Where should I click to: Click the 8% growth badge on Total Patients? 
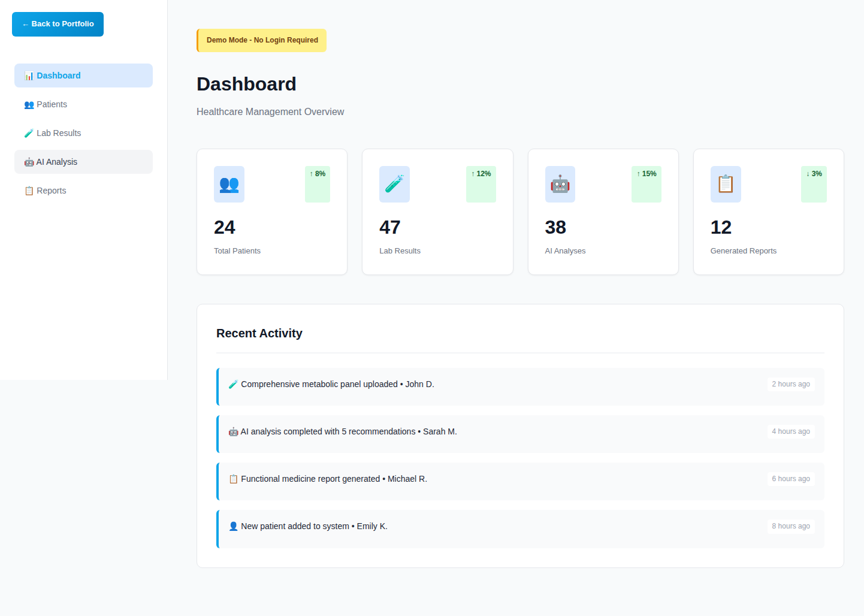click(317, 184)
